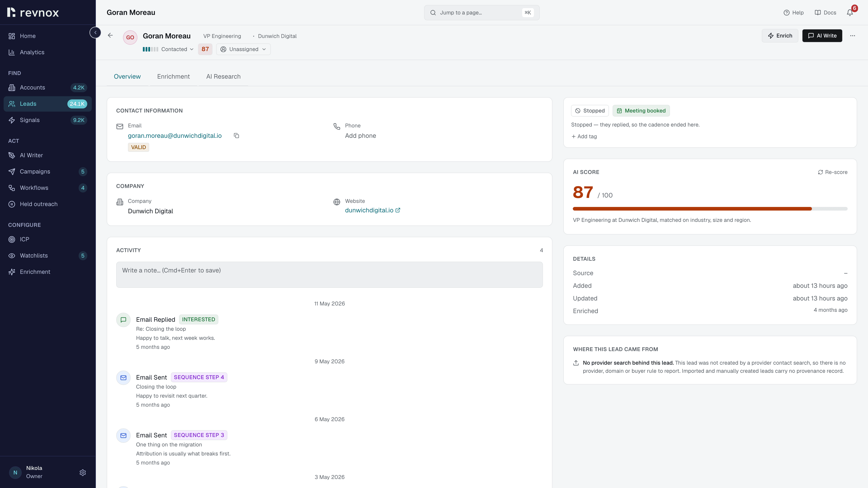
Task: Open Held outreach in the sidebar
Action: [x=47, y=204]
